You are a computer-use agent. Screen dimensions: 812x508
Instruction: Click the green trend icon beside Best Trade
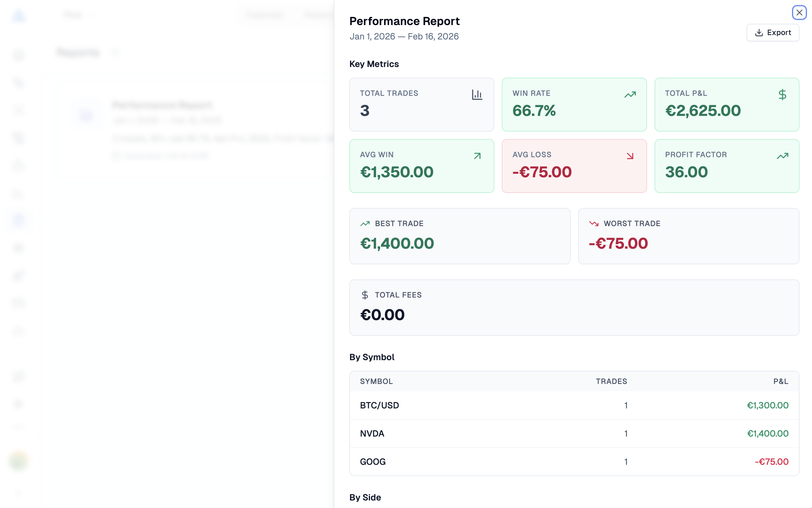click(x=365, y=223)
